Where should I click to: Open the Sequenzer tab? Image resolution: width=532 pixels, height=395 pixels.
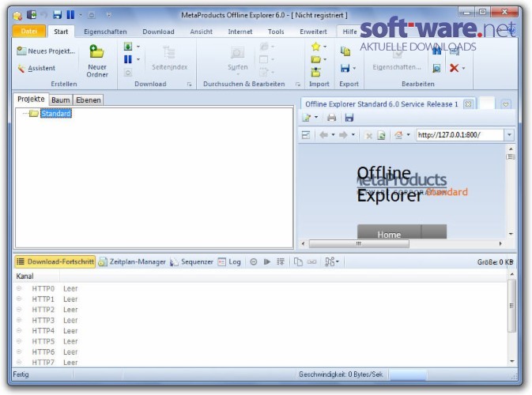tap(191, 261)
